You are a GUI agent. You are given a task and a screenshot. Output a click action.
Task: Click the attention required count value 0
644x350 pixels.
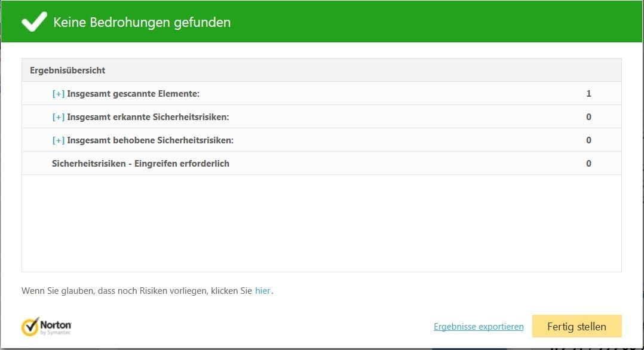click(x=588, y=164)
